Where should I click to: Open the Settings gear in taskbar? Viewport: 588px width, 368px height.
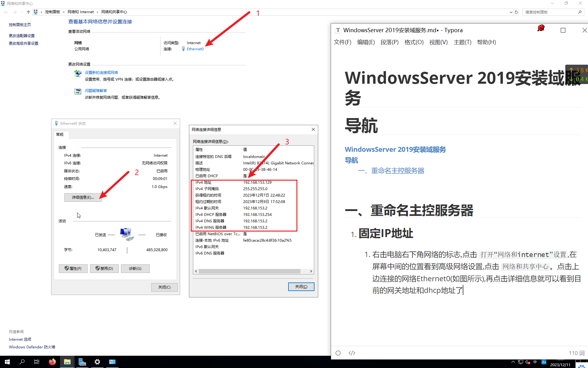point(97,362)
